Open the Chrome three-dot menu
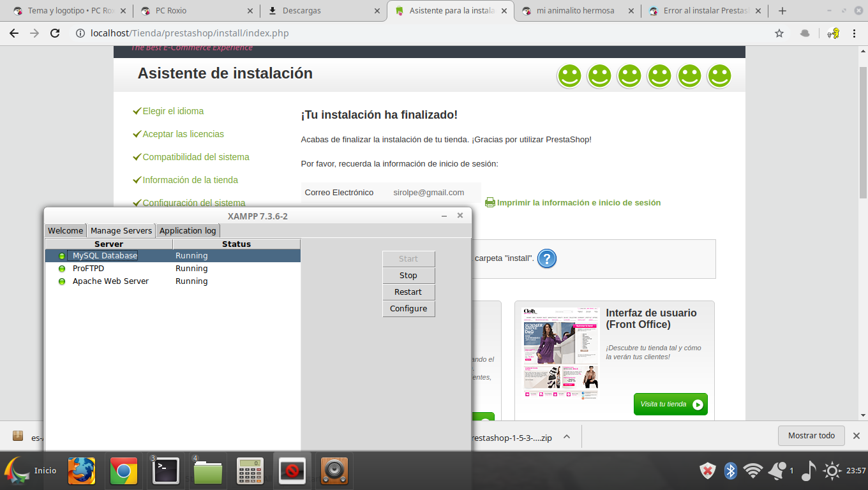The width and height of the screenshot is (868, 490). point(854,33)
